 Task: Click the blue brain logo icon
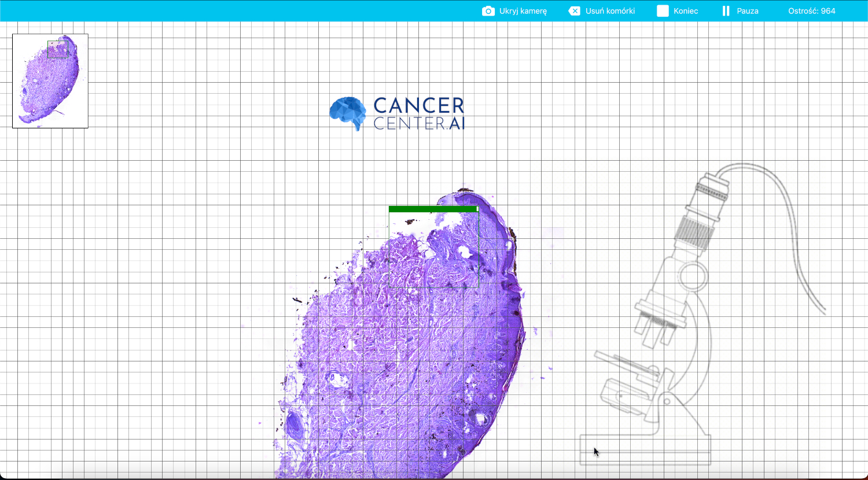348,113
